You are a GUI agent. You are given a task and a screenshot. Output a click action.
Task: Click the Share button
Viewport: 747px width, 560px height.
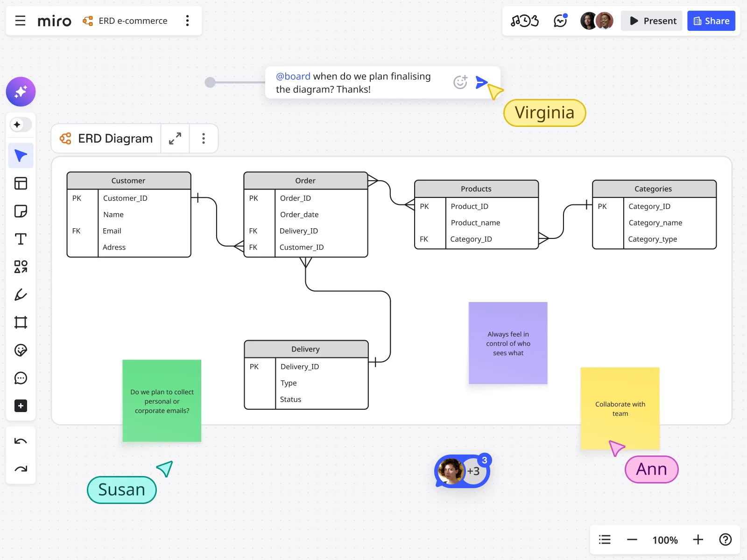(x=711, y=21)
